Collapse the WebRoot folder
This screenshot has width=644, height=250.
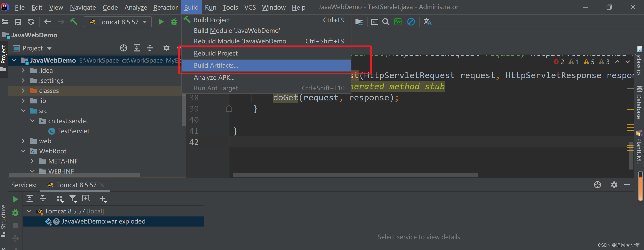23,151
